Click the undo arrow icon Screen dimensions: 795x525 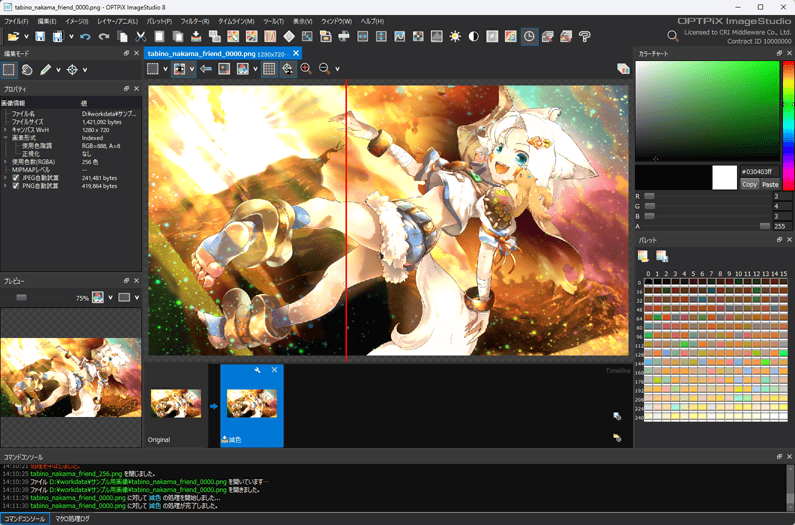(x=85, y=37)
